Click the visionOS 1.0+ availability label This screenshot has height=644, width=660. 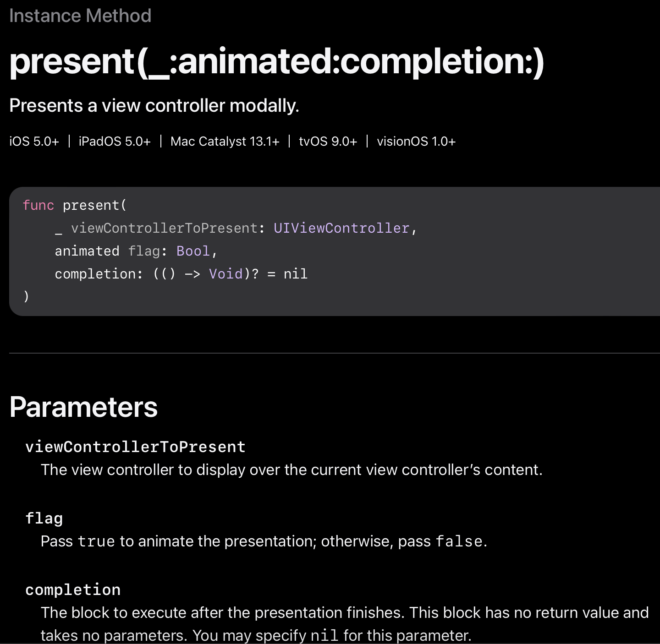pos(416,142)
